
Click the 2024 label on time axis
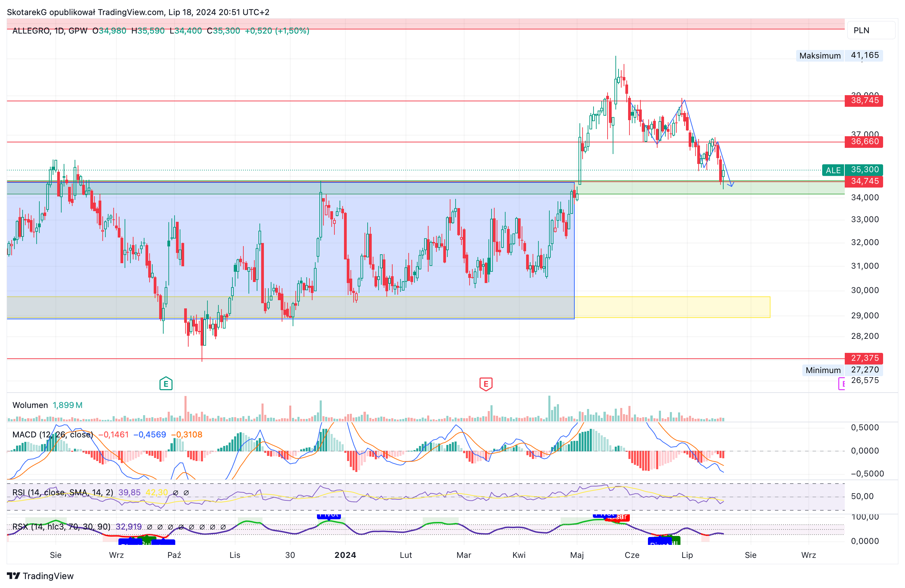click(345, 555)
